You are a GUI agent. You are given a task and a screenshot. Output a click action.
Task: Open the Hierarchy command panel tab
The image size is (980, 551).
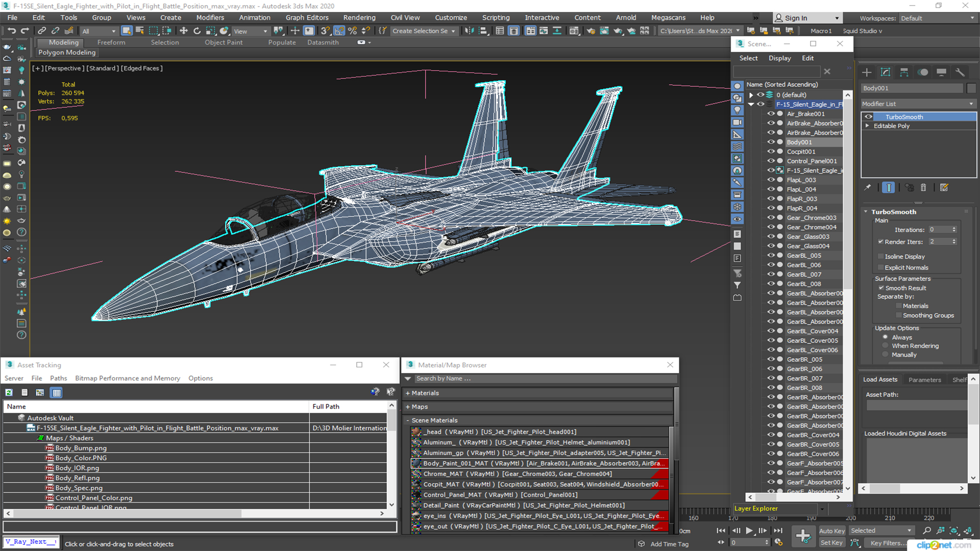pyautogui.click(x=904, y=72)
